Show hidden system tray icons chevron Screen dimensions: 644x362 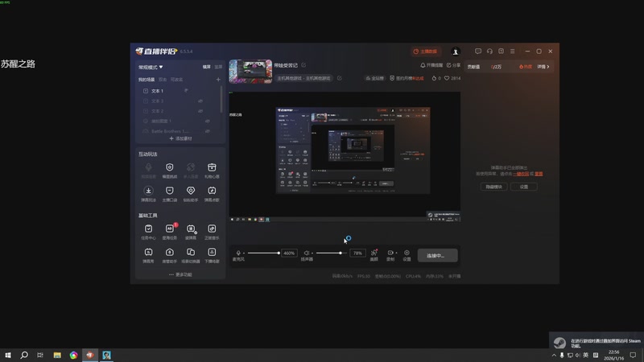pos(554,355)
